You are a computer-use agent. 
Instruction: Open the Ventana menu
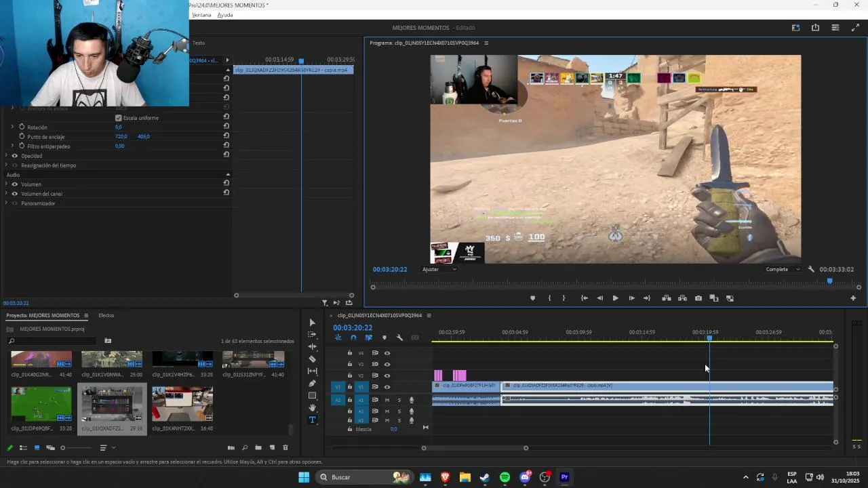click(201, 15)
